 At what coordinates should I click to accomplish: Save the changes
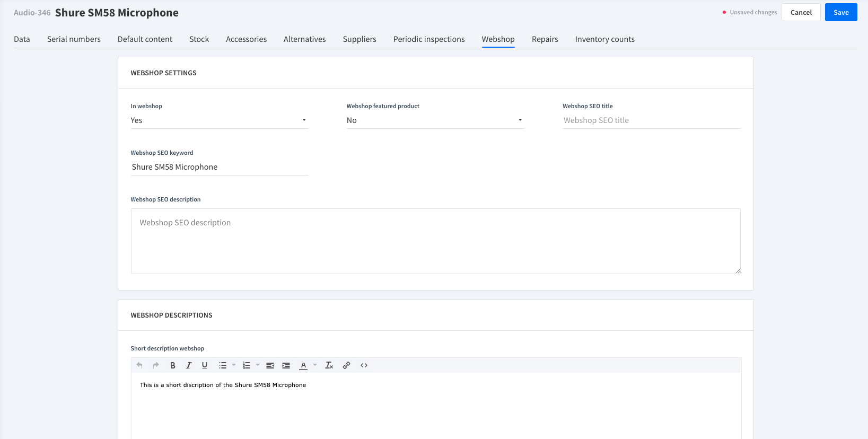[841, 12]
